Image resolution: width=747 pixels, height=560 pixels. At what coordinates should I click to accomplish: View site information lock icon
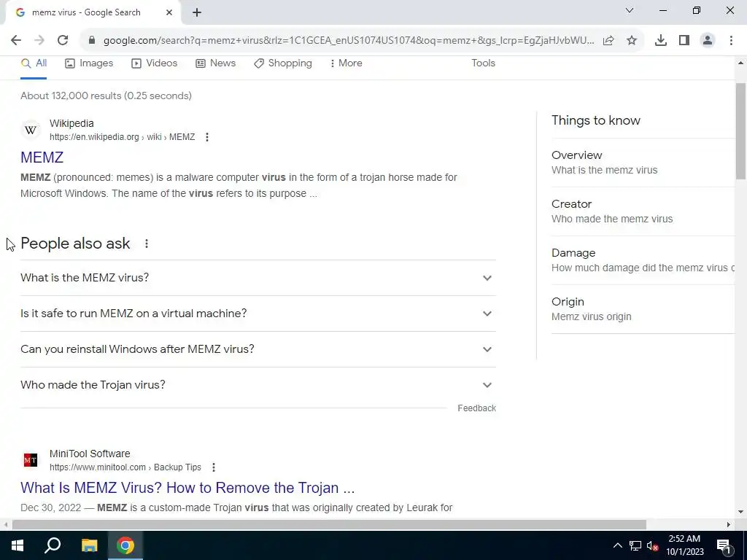(92, 41)
